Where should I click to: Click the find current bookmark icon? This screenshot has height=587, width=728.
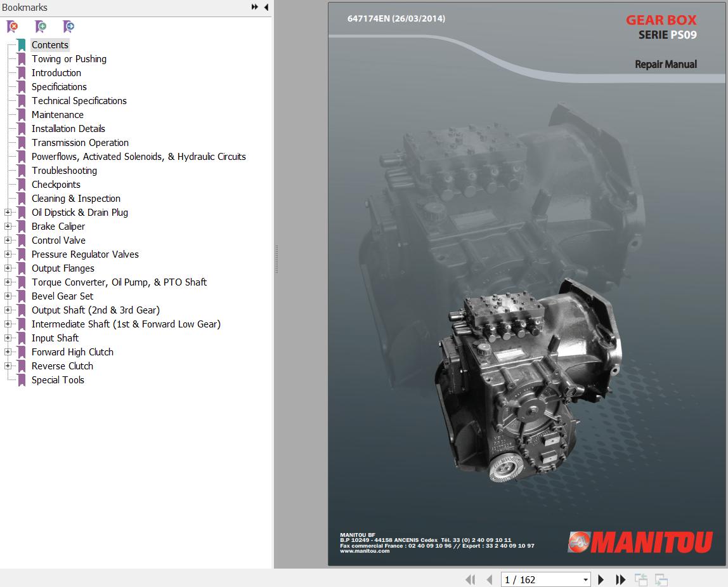[68, 27]
